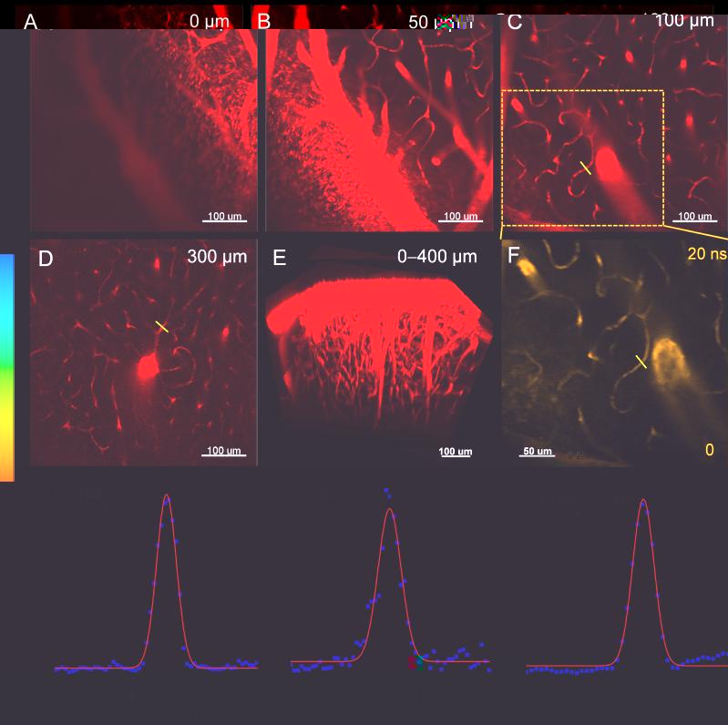Click the yellow line marker in panel F

(x=641, y=362)
